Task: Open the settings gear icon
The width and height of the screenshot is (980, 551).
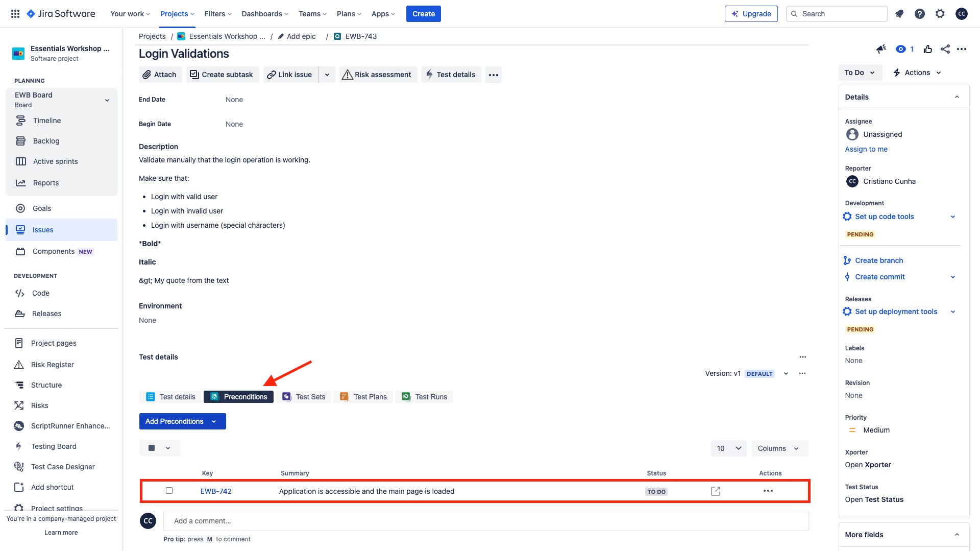Action: click(940, 14)
